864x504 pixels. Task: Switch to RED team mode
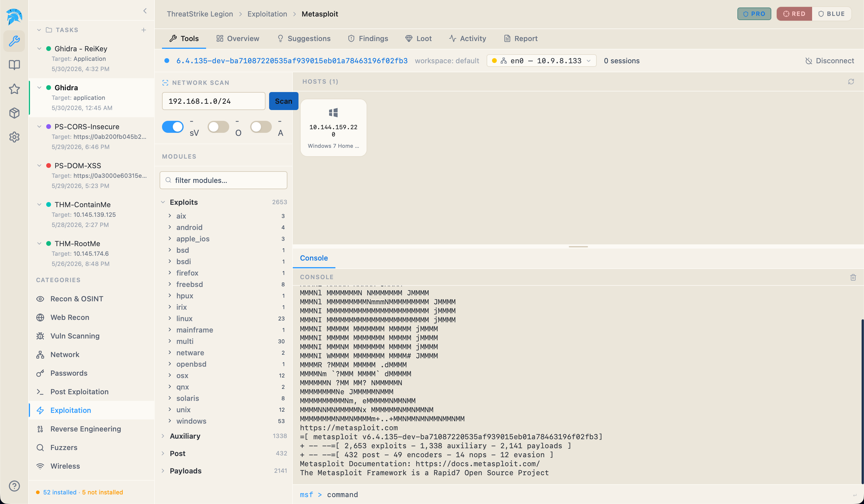click(794, 14)
